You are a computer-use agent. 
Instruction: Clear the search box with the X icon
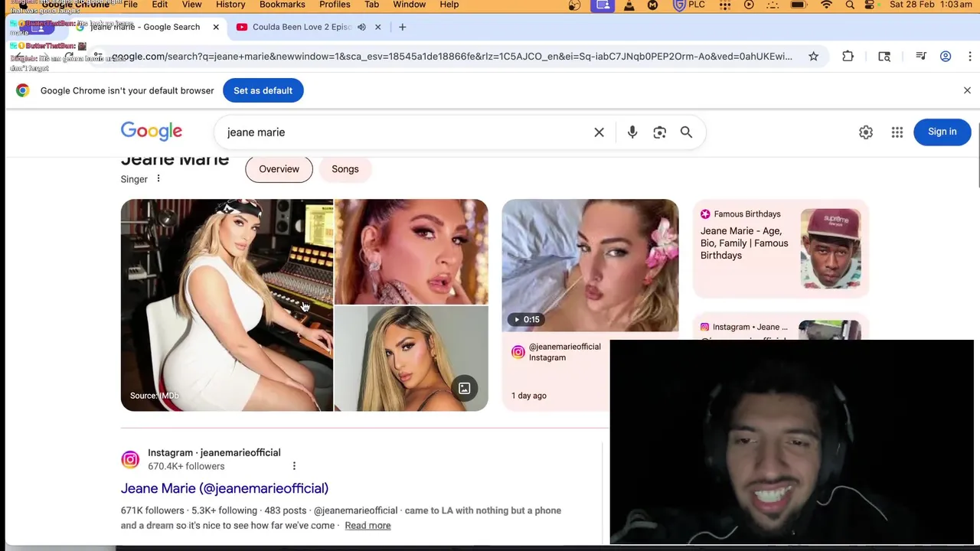coord(599,132)
